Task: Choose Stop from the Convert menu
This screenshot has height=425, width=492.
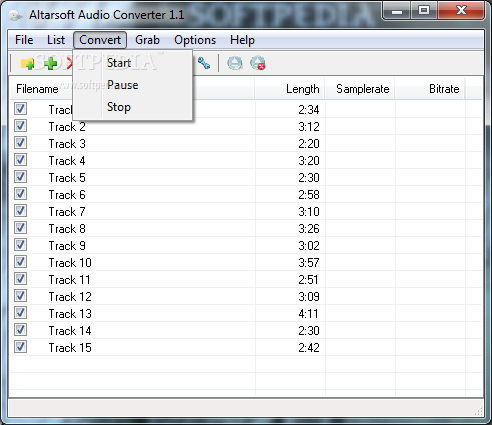Action: 132,107
